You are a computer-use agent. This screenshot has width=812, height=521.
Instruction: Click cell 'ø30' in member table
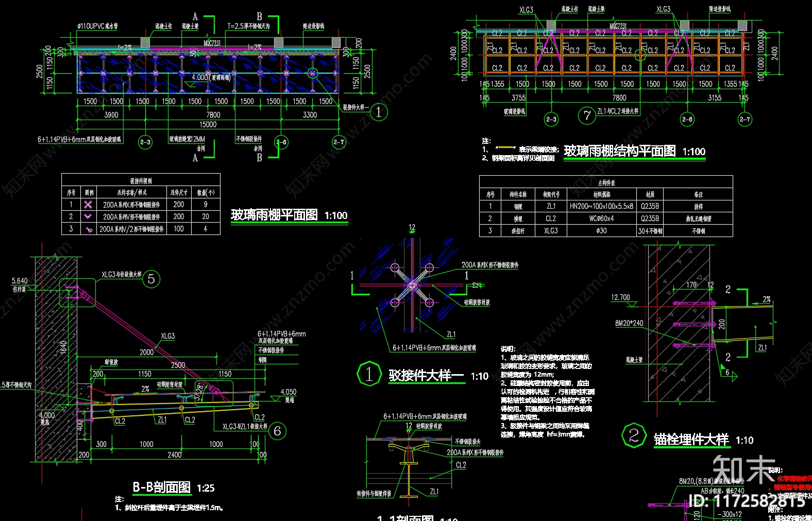[601, 231]
